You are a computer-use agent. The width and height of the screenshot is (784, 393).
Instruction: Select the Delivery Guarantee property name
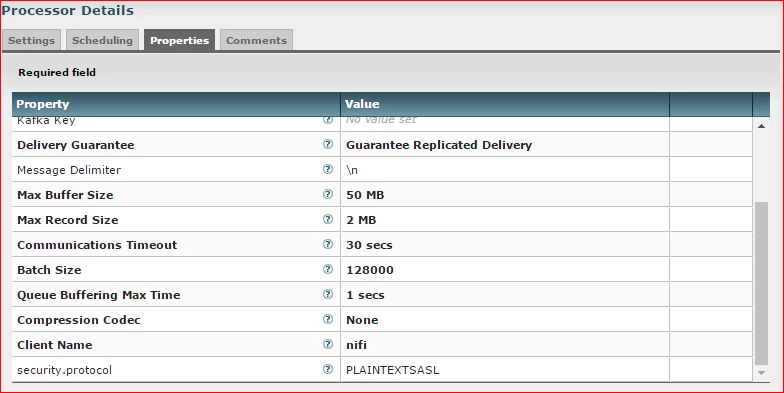tap(76, 145)
